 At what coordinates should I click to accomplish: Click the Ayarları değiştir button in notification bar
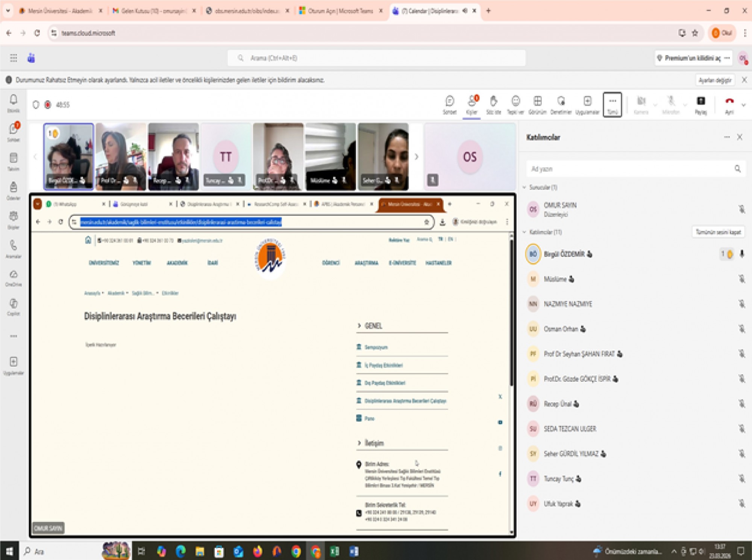tap(715, 80)
